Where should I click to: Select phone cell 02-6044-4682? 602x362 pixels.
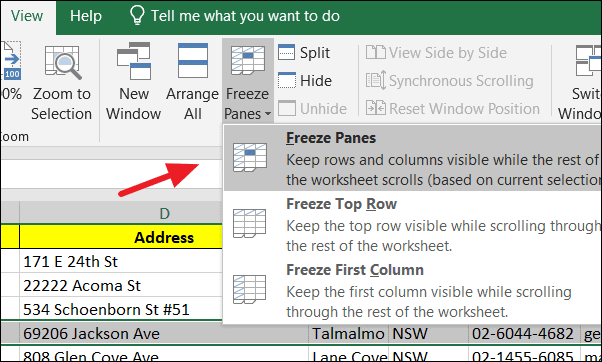[525, 333]
